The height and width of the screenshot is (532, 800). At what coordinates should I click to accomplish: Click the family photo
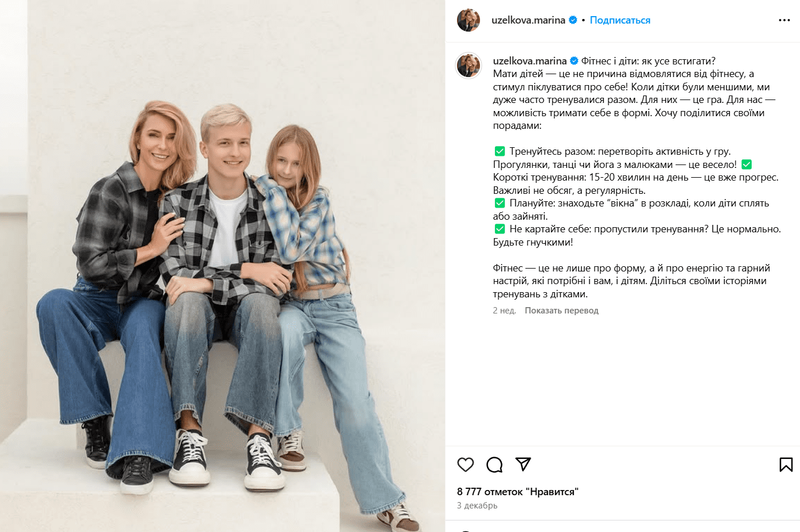[222, 266]
